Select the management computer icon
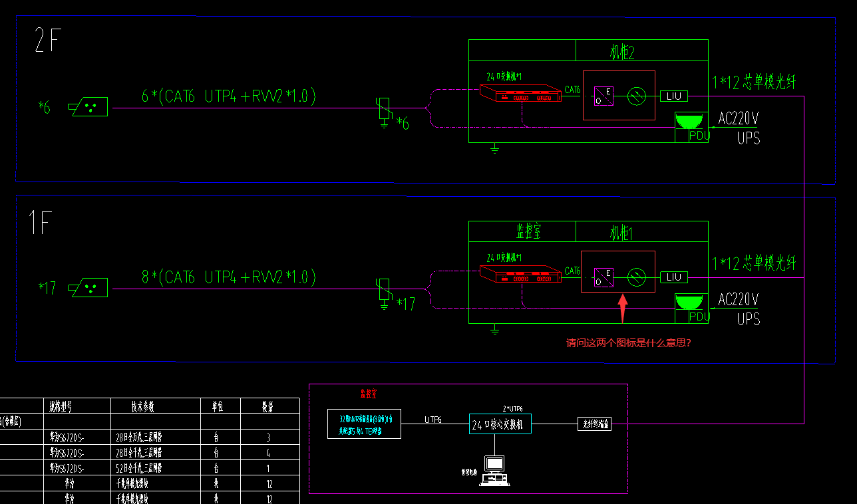The height and width of the screenshot is (504, 857). (494, 471)
